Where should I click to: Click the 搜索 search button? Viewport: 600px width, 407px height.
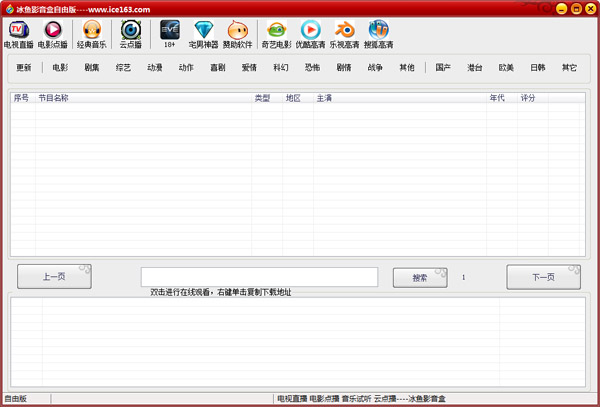click(x=420, y=277)
